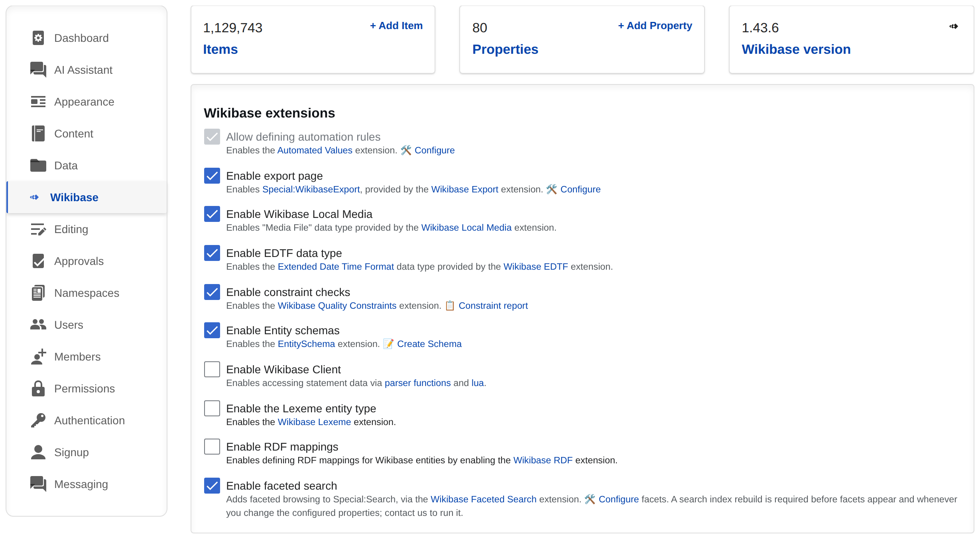Image resolution: width=980 pixels, height=539 pixels.
Task: Uncheck Enable export page checkbox
Action: pyautogui.click(x=212, y=176)
